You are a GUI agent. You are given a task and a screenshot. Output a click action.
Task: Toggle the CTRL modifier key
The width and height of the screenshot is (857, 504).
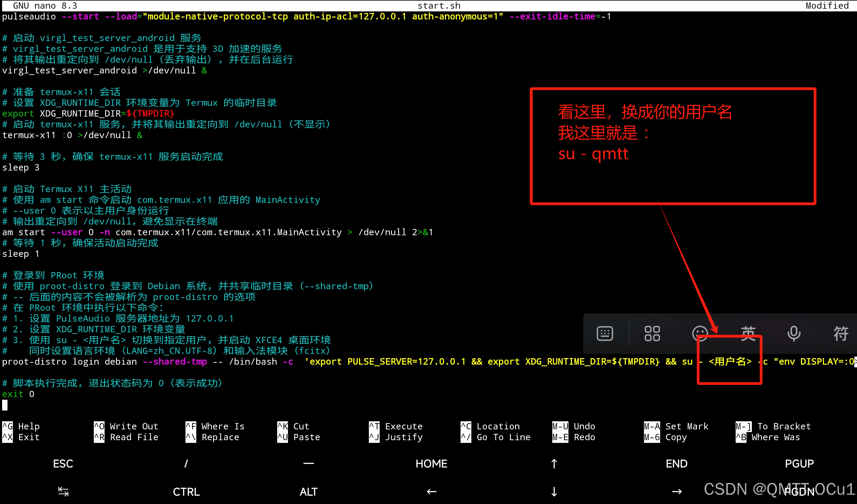[186, 491]
